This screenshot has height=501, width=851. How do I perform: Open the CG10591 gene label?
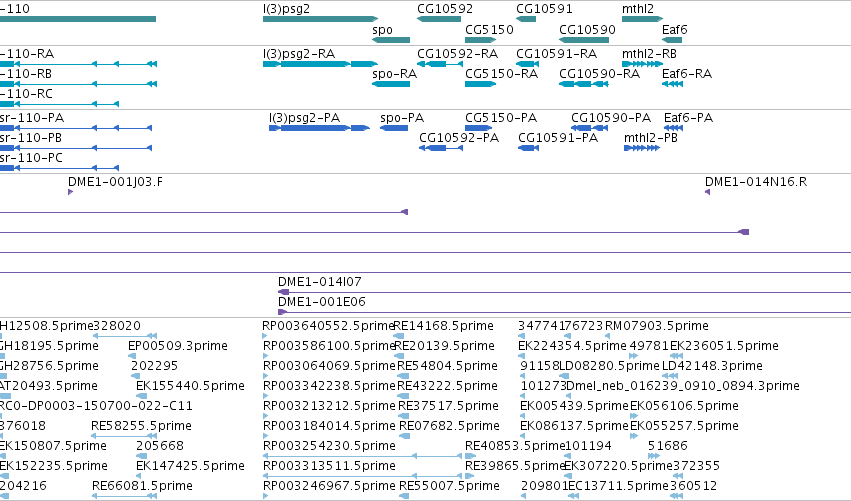pyautogui.click(x=544, y=9)
